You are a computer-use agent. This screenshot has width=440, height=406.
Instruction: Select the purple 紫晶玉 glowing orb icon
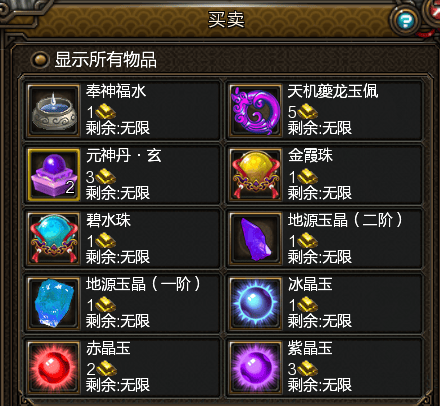pyautogui.click(x=256, y=367)
